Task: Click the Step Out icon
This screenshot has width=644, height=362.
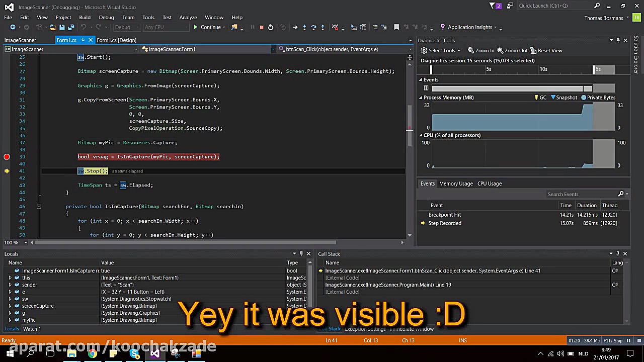Action: pos(323,27)
